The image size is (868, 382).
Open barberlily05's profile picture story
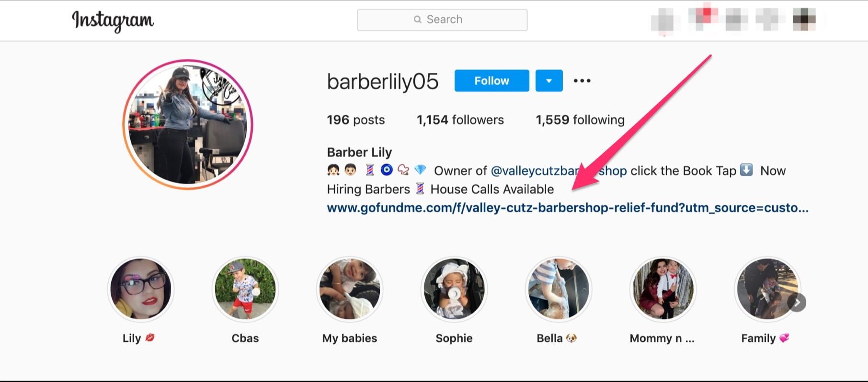click(x=188, y=124)
